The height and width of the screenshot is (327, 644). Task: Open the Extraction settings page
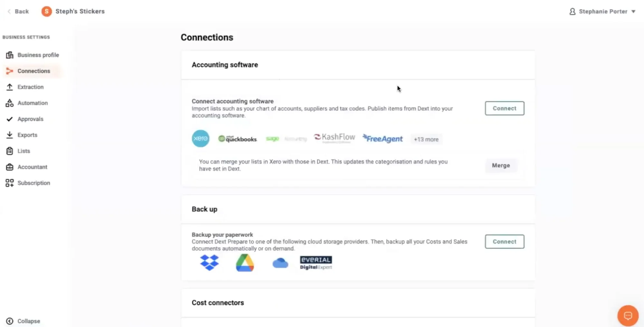point(30,87)
